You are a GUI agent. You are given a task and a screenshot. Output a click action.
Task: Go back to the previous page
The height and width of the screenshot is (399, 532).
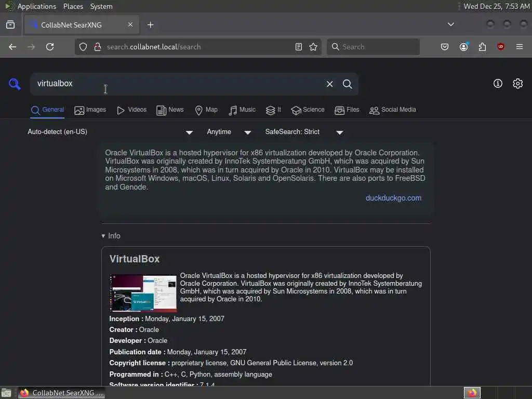point(12,47)
